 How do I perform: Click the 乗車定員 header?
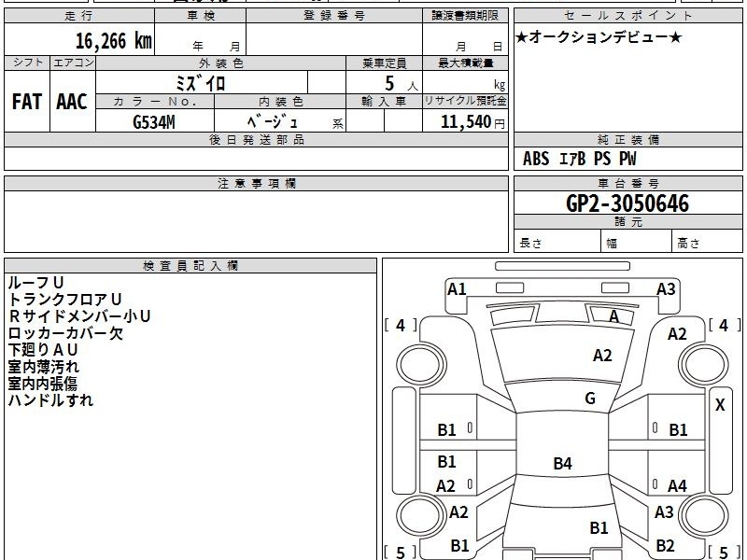coord(385,63)
